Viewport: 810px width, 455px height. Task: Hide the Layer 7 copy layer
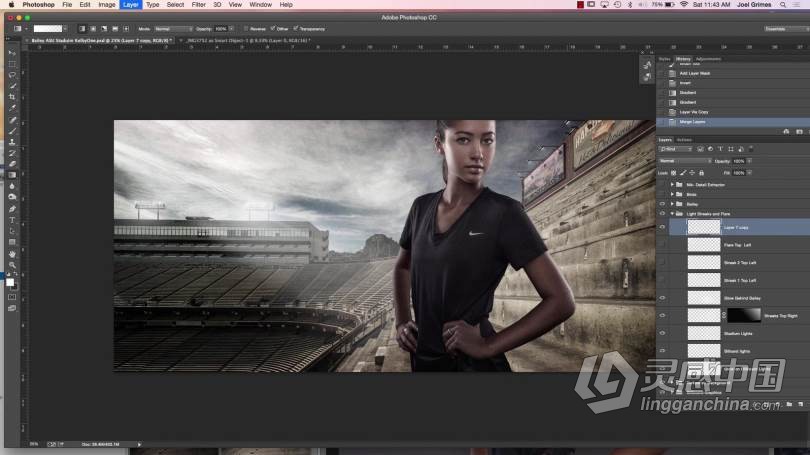pos(662,227)
